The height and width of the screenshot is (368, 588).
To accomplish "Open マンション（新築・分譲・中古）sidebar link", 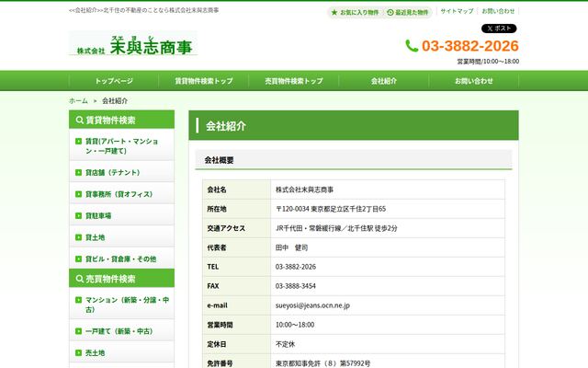I will pyautogui.click(x=122, y=305).
